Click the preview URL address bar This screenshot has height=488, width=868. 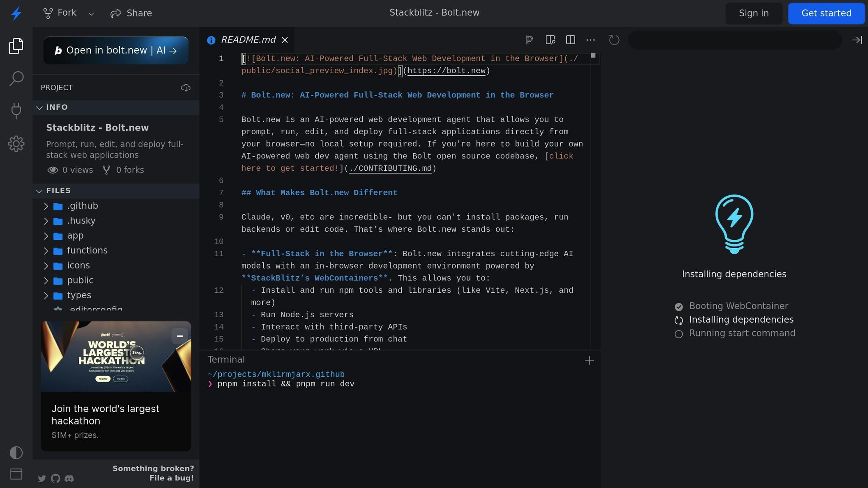pos(734,40)
